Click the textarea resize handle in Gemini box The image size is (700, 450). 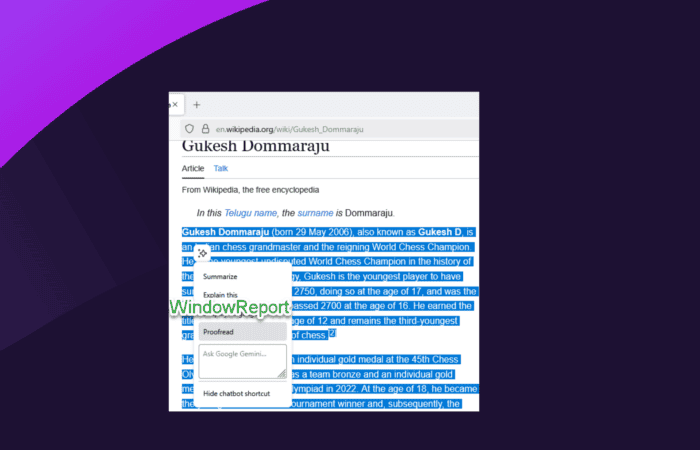click(x=282, y=374)
